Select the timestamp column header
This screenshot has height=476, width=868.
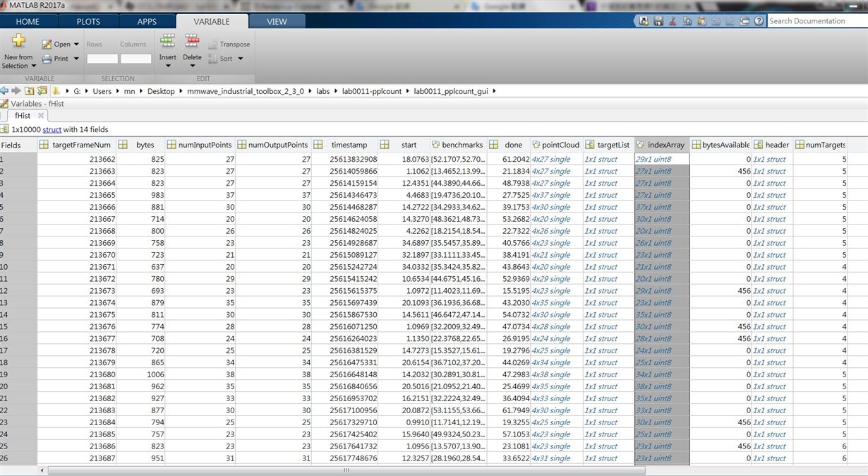coord(346,145)
